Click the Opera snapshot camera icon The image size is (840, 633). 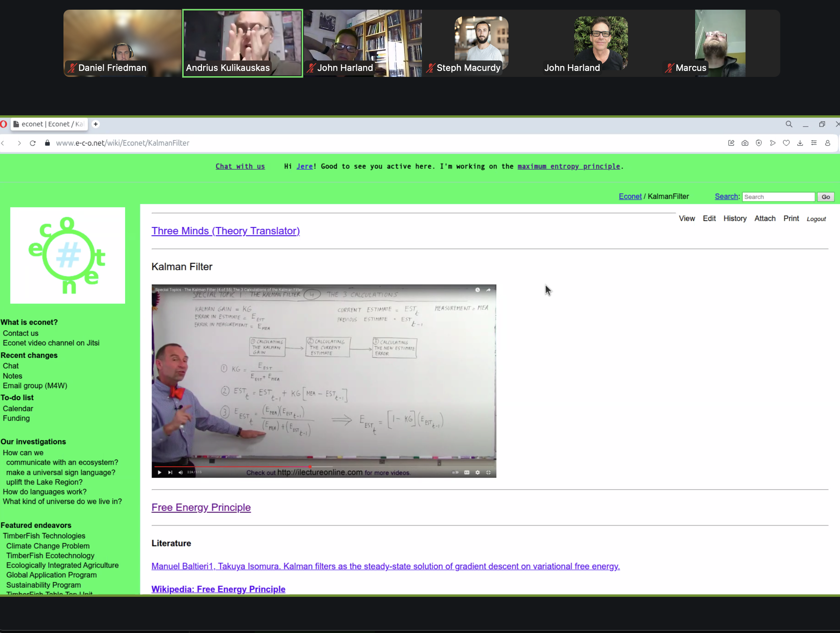click(x=745, y=143)
